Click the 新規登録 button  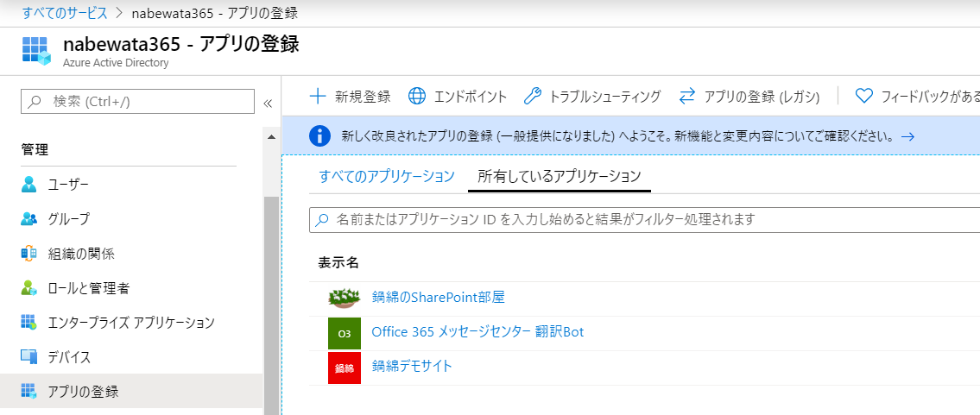coord(350,96)
